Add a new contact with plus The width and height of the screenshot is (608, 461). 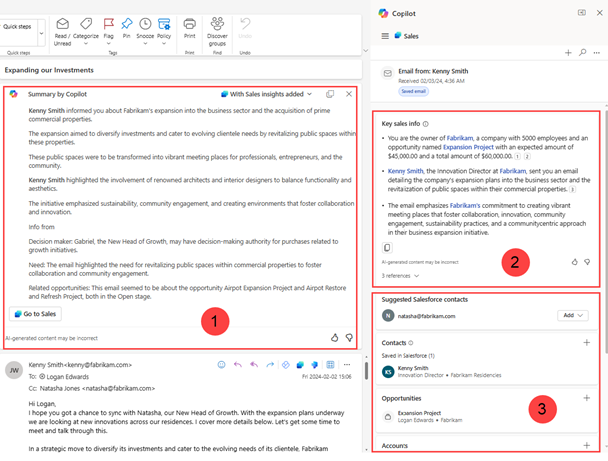(x=587, y=342)
